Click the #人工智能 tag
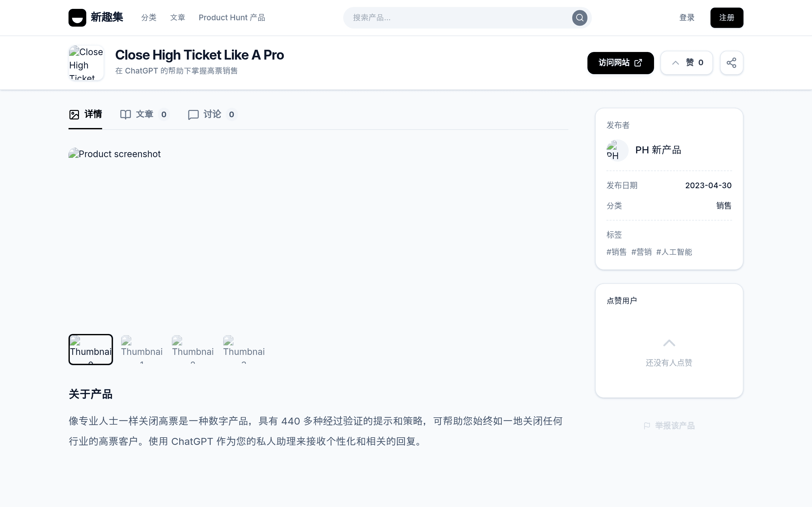Image resolution: width=812 pixels, height=507 pixels. point(674,252)
